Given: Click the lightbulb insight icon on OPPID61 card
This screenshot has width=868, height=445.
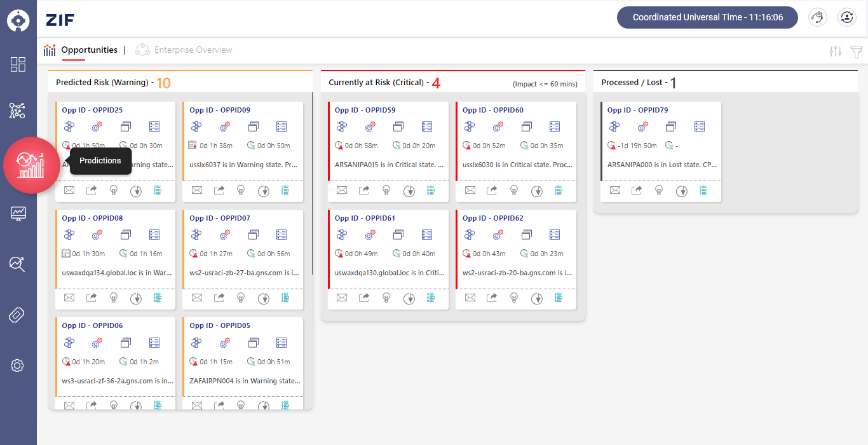Looking at the screenshot, I should (386, 297).
